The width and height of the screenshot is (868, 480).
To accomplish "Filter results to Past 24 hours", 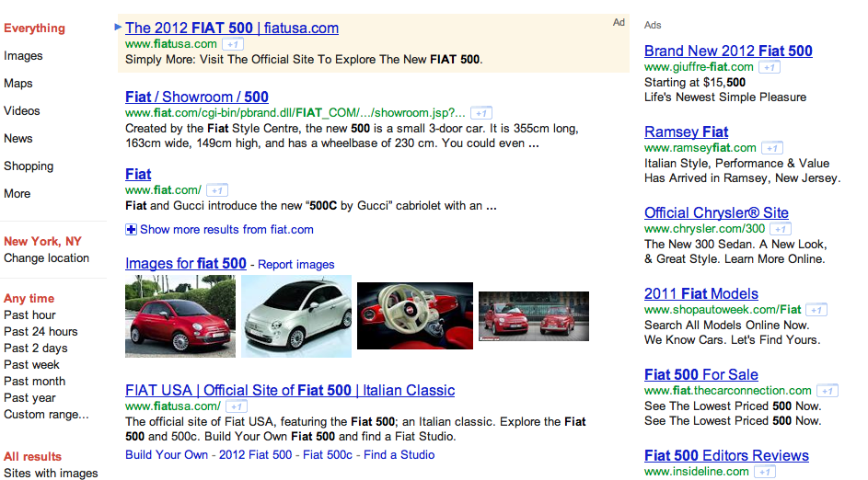I will (x=41, y=332).
